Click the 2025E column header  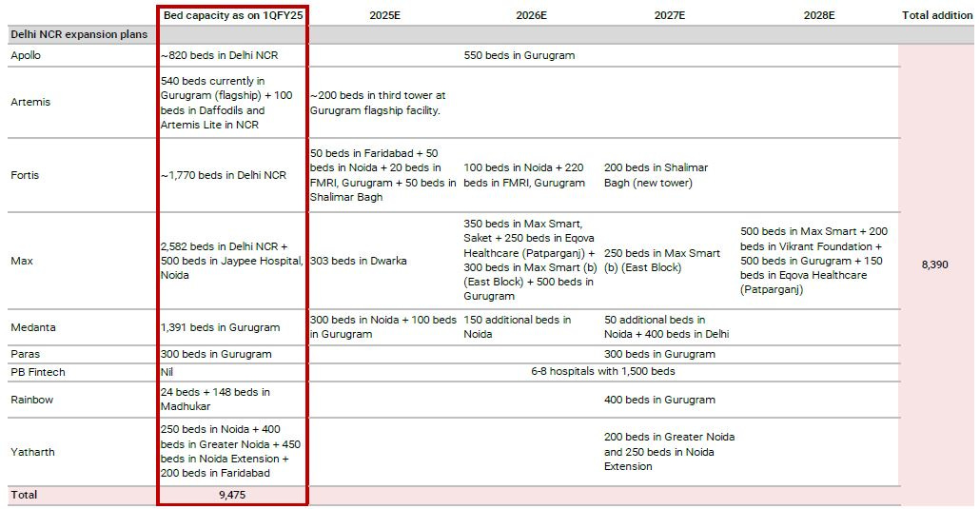[x=384, y=15]
